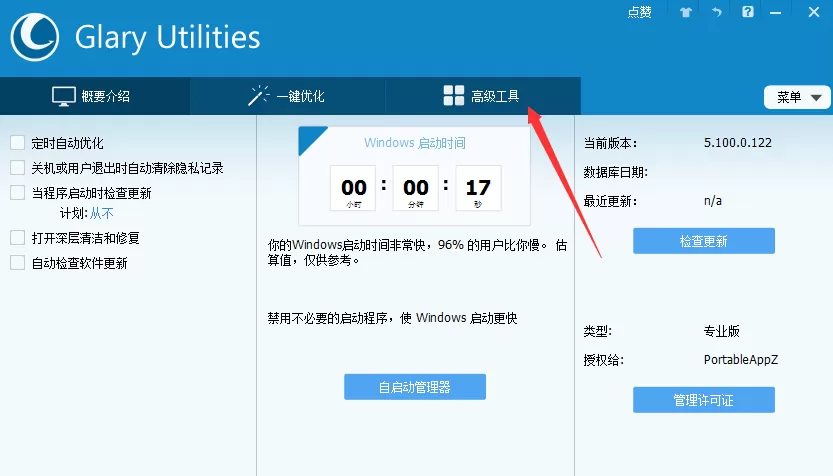Click the 自启动管理器 button
The image size is (833, 476).
pos(415,387)
